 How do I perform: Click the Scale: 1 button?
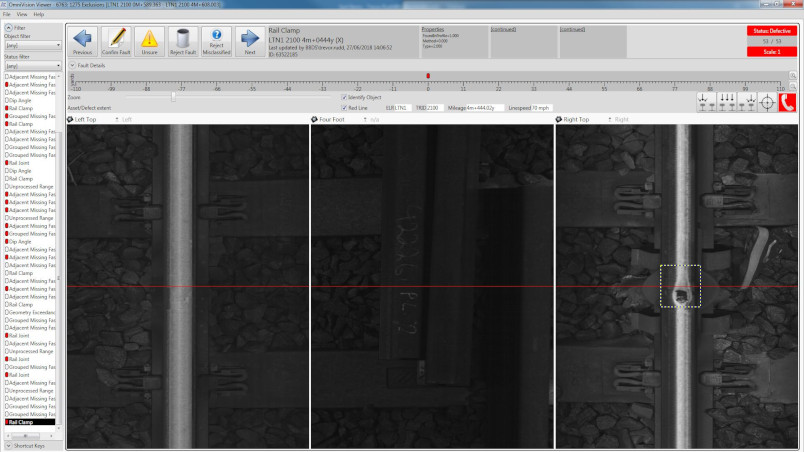pos(772,52)
